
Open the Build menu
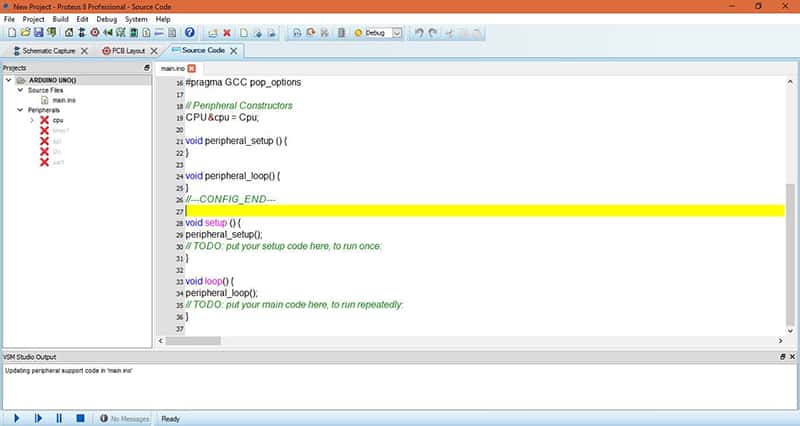60,19
